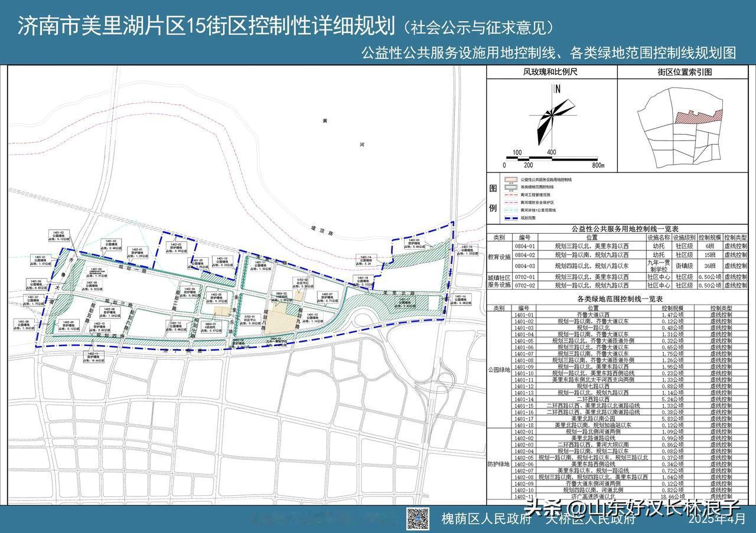Click the 街镇级 level cell
The height and width of the screenshot is (533, 756).
pos(684,266)
